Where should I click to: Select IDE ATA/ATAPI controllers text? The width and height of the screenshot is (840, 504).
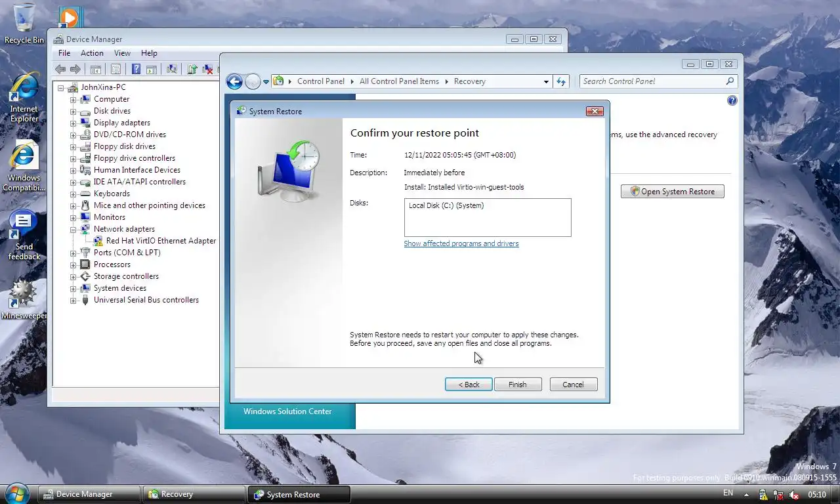[139, 182]
